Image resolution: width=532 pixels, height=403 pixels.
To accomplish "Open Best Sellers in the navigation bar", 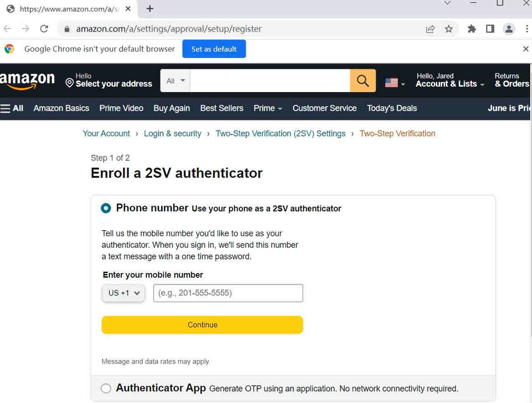I will 222,108.
